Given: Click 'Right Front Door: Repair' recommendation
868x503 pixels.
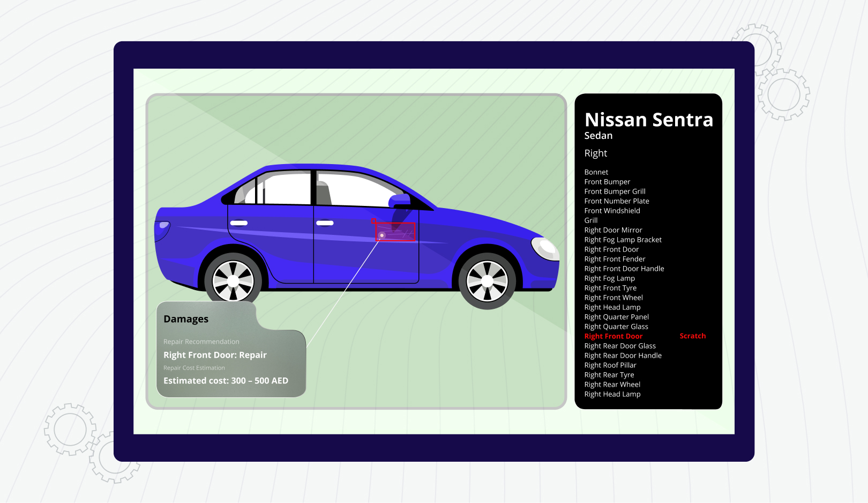Looking at the screenshot, I should [215, 355].
